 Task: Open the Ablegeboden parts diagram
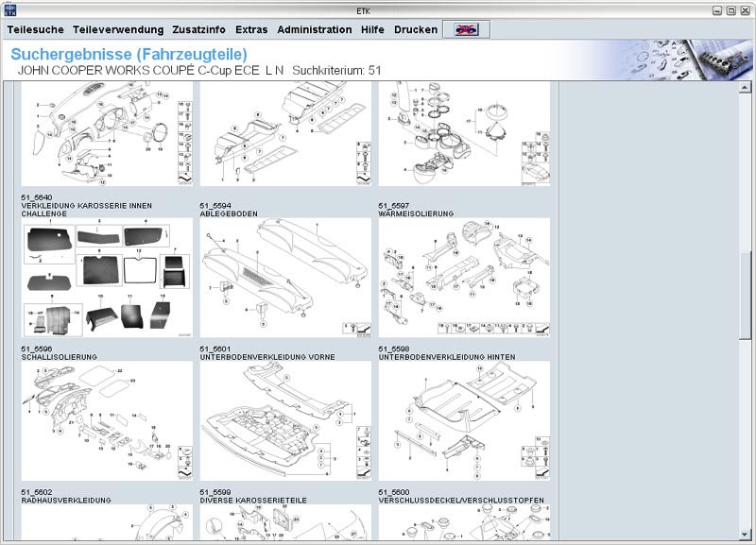(285, 279)
